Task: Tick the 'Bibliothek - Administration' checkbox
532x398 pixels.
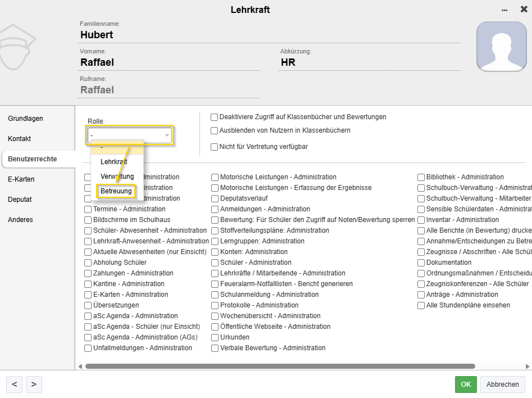Action: point(421,177)
